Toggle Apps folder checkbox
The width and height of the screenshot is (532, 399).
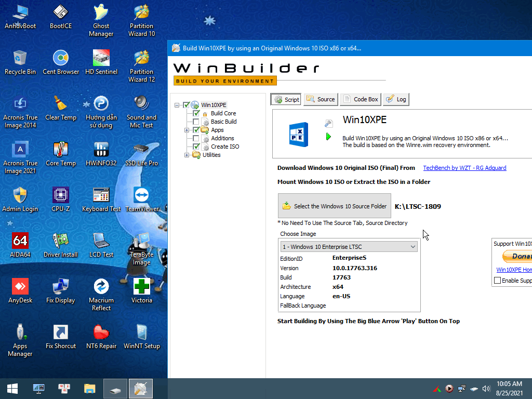196,130
